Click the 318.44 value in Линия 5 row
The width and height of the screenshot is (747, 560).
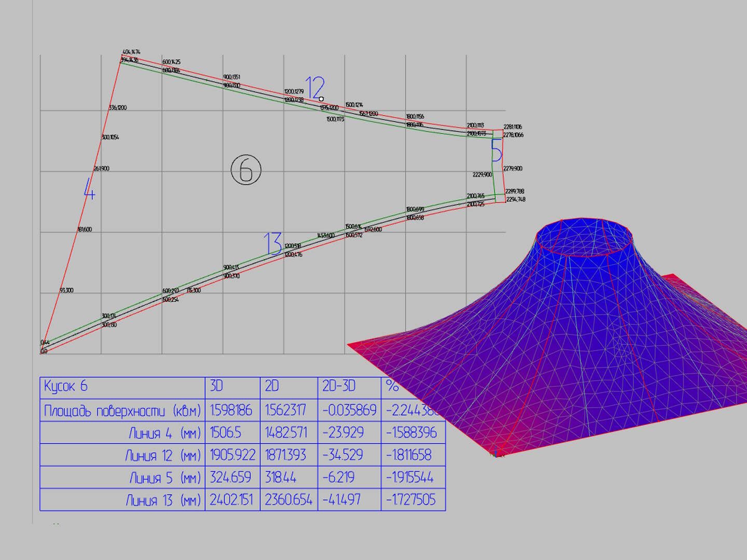pos(281,478)
